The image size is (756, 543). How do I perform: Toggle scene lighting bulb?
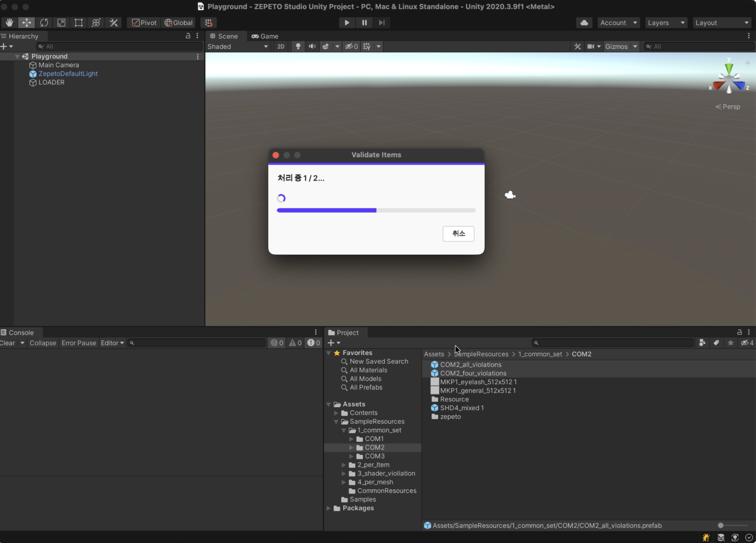[298, 46]
